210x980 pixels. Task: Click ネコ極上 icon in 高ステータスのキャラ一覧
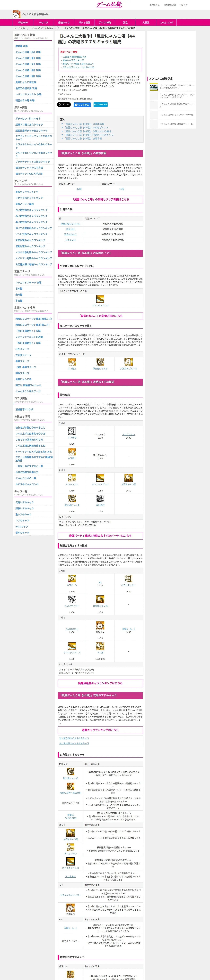72,361
